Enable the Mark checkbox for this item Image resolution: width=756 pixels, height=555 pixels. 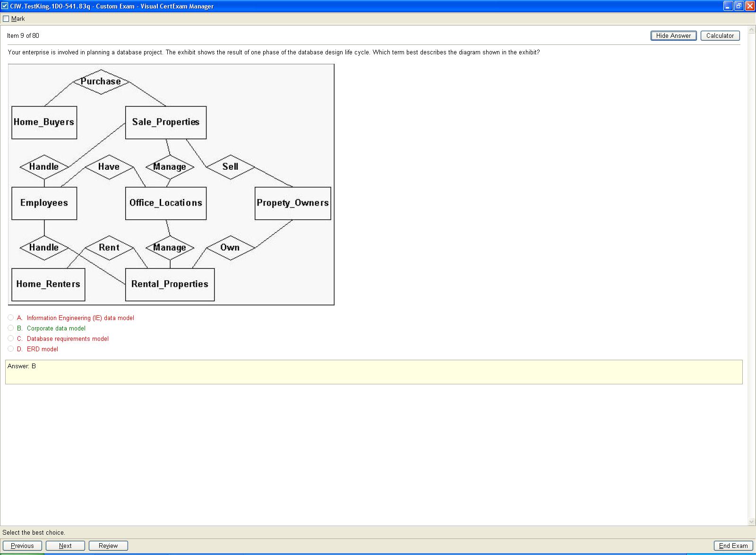pos(6,19)
